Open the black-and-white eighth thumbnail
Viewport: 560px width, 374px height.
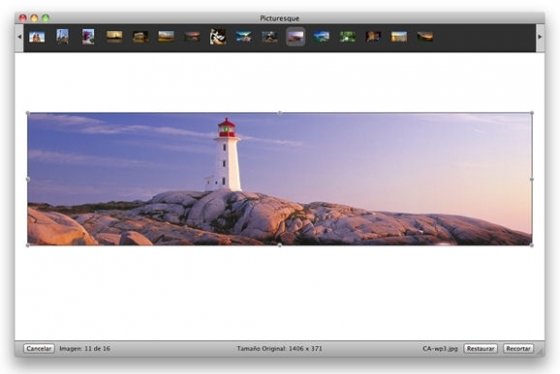218,36
